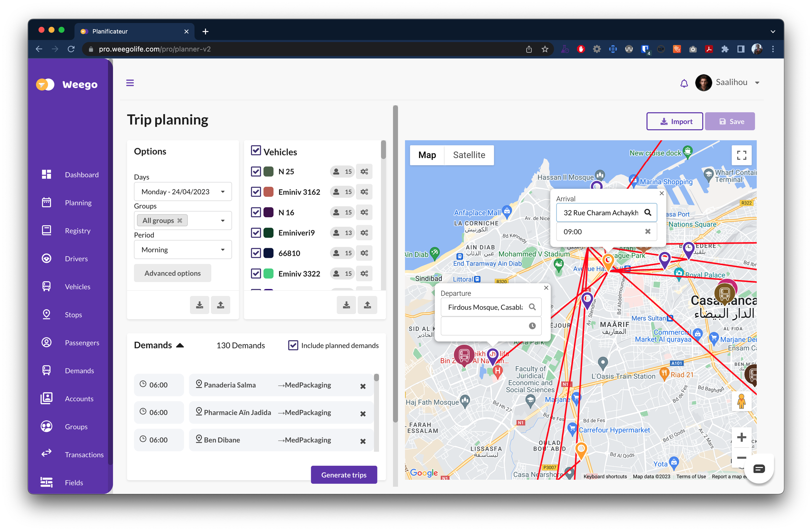
Task: Search the Arrival address magnifier icon
Action: 647,212
